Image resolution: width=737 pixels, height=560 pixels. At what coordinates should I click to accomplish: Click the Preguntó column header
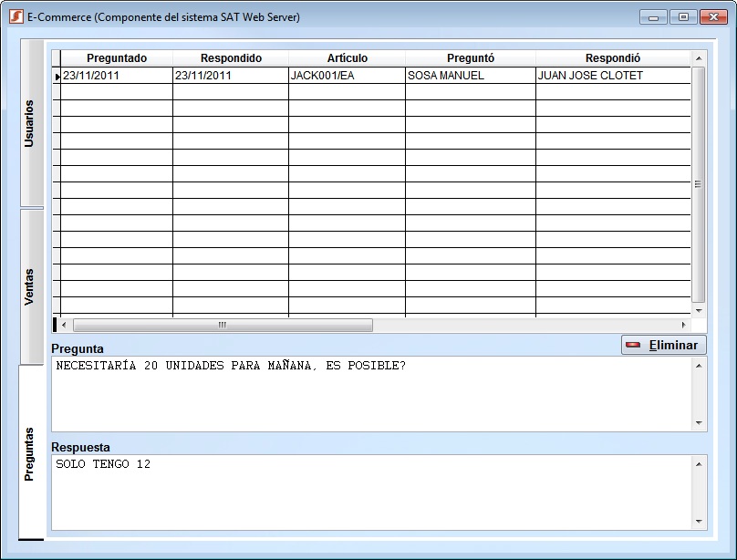(x=470, y=58)
